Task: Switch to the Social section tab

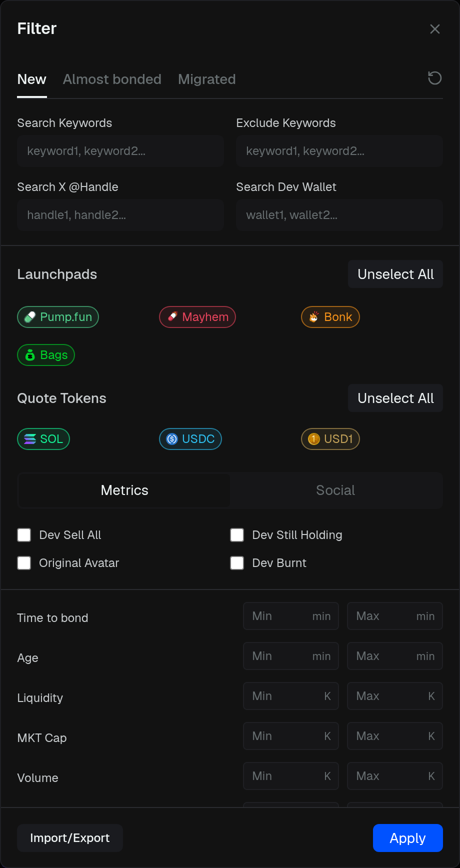Action: tap(335, 490)
